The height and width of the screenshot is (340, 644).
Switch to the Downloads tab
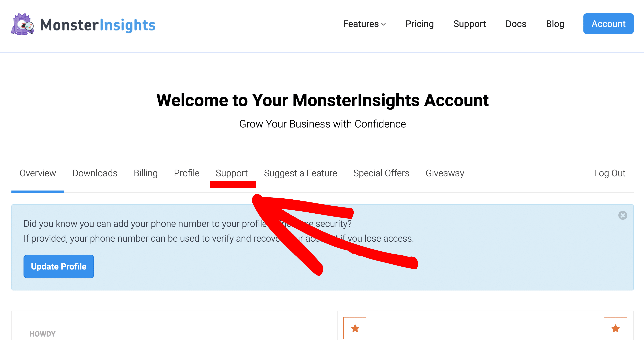tap(95, 173)
